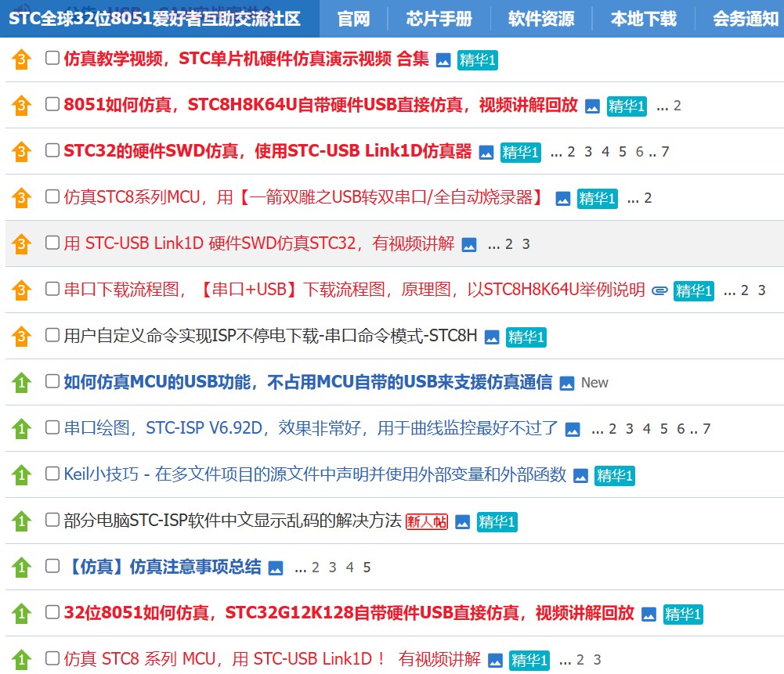Open thread 仿真 STC8 系列 MCU，用 STC-USB Link1D
Image resolution: width=784 pixels, height=674 pixels.
[x=272, y=659]
